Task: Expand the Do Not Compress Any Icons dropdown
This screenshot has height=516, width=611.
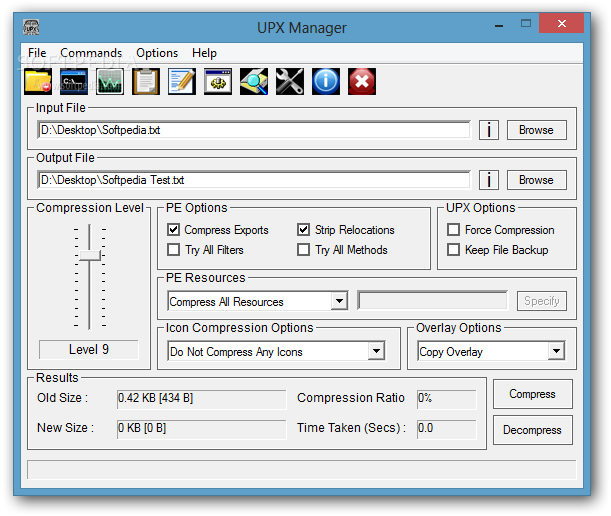Action: click(376, 351)
